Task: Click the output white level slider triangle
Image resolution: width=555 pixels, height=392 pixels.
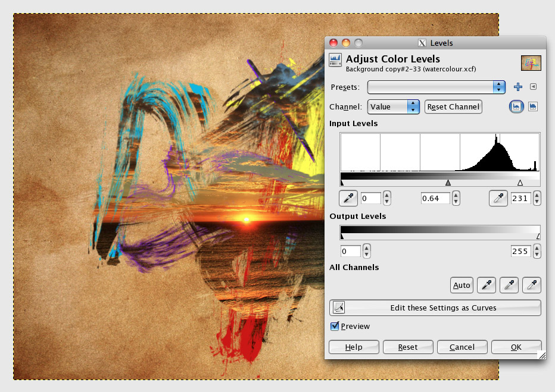Action: point(538,236)
